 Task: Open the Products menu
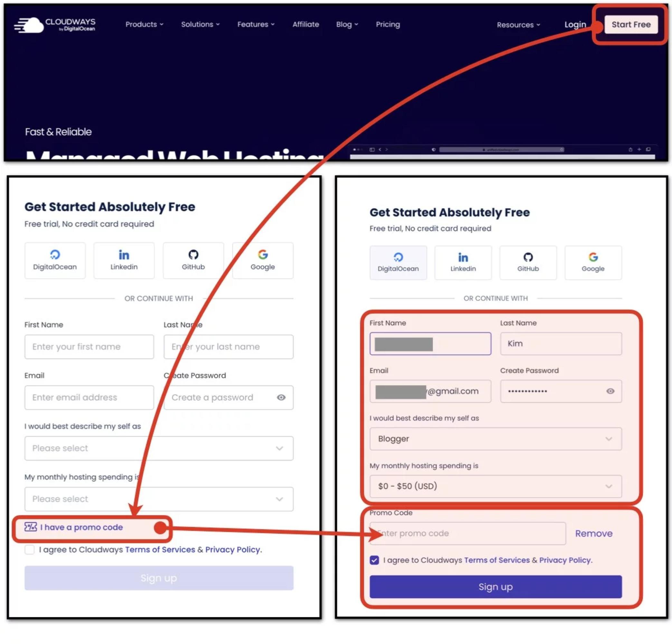point(144,24)
